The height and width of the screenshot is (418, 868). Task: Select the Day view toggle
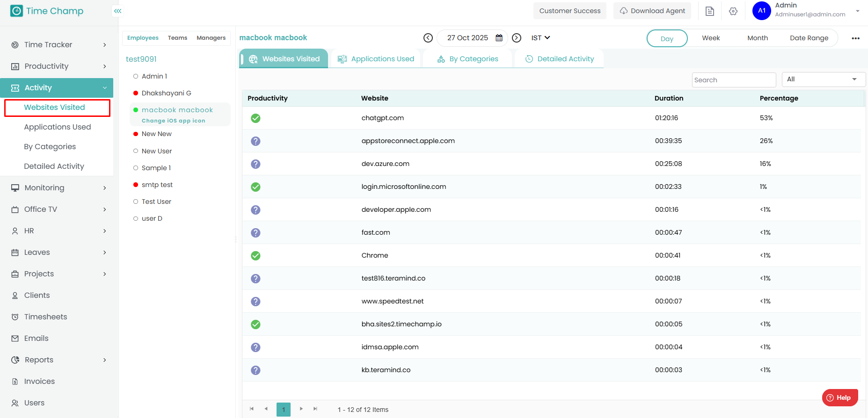coord(667,38)
